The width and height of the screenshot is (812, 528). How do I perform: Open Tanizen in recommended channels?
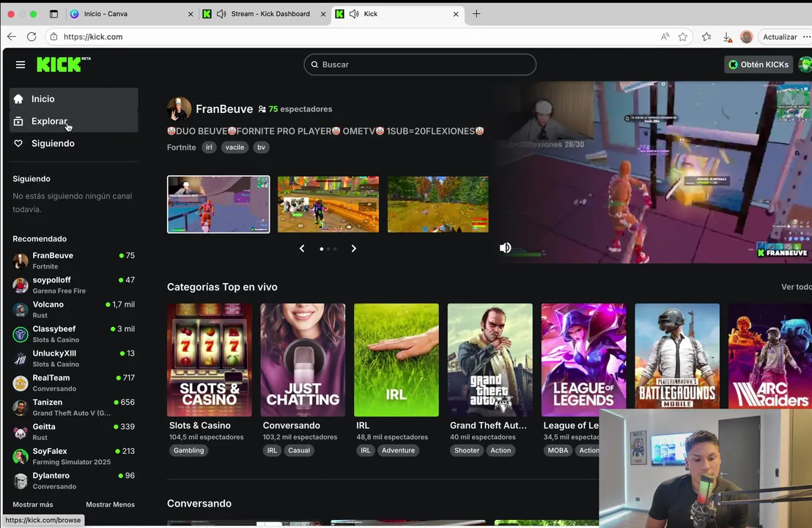click(x=73, y=407)
